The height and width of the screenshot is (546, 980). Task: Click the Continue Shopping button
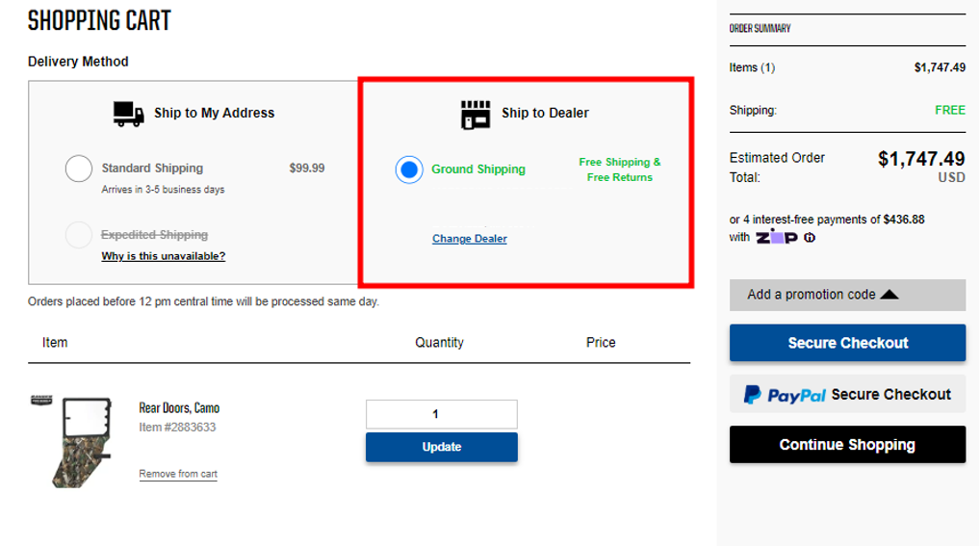click(846, 445)
